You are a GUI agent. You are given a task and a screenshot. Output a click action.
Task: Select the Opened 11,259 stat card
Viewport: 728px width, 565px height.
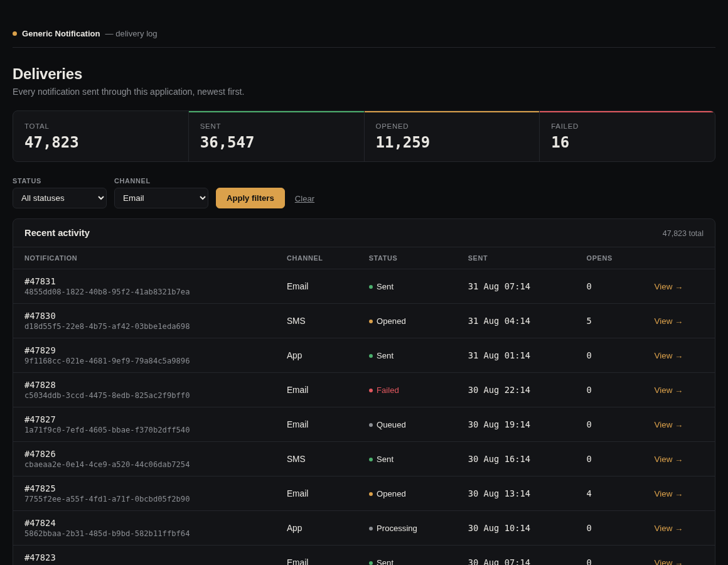point(452,136)
